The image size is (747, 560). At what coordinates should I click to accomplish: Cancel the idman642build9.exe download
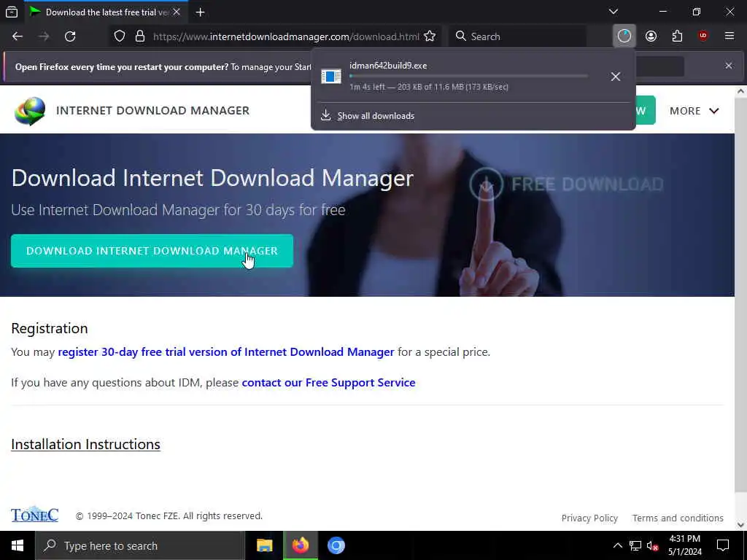coord(616,77)
